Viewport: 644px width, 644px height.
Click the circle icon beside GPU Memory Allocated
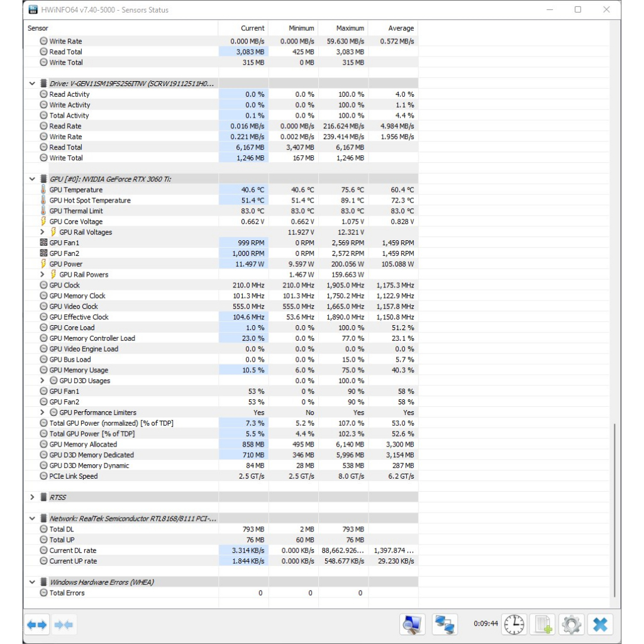tap(43, 444)
